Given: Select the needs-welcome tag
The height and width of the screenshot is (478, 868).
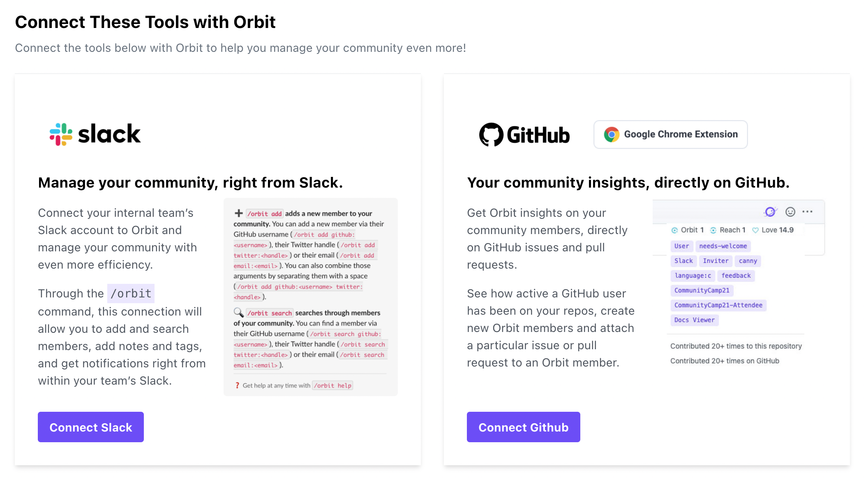Looking at the screenshot, I should 723,246.
